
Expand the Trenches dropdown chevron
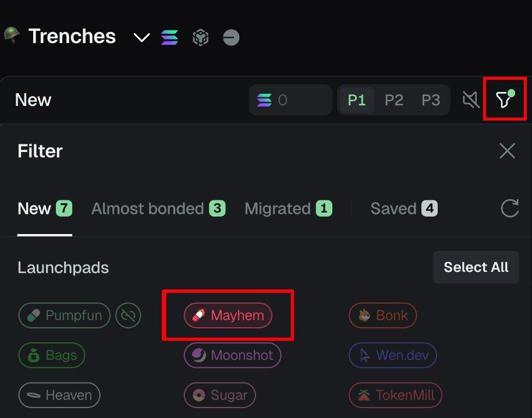point(141,38)
